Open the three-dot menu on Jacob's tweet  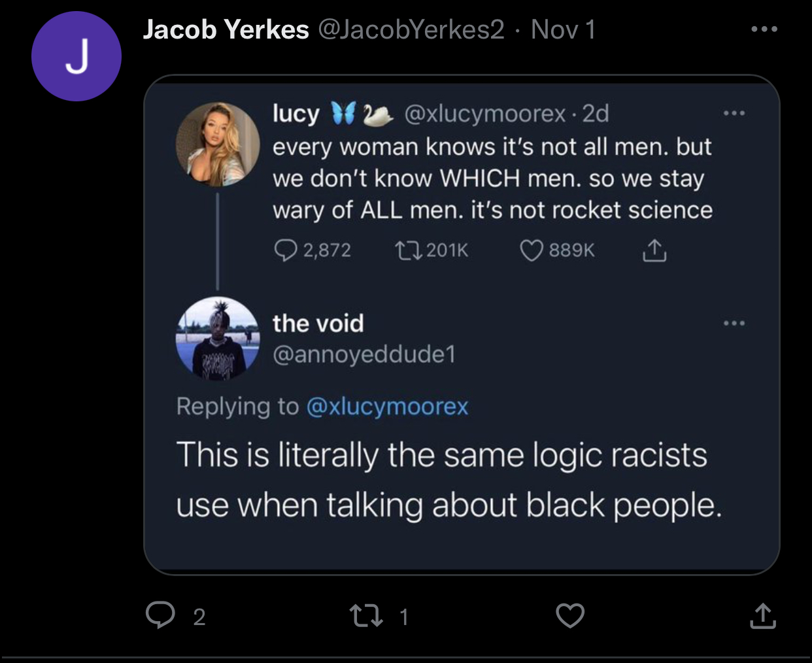(x=764, y=29)
